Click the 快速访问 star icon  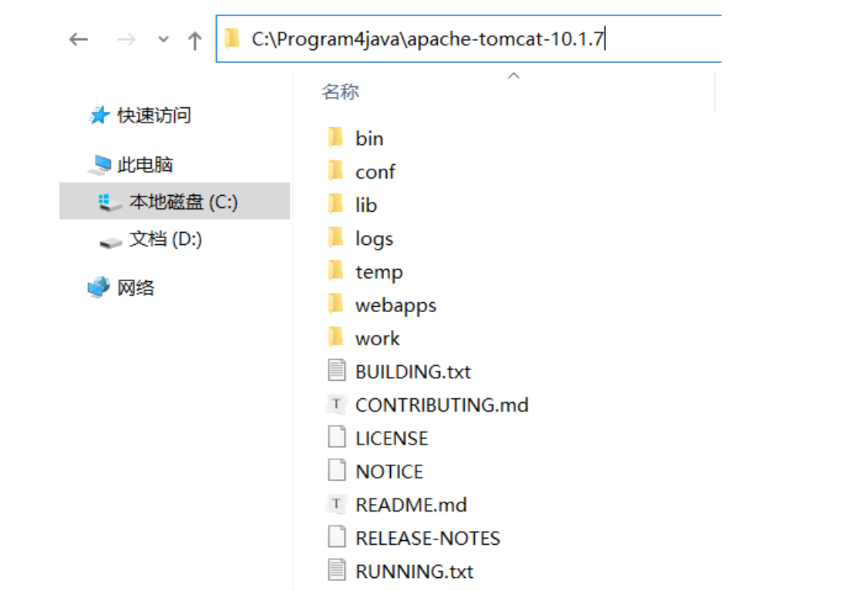[x=99, y=115]
